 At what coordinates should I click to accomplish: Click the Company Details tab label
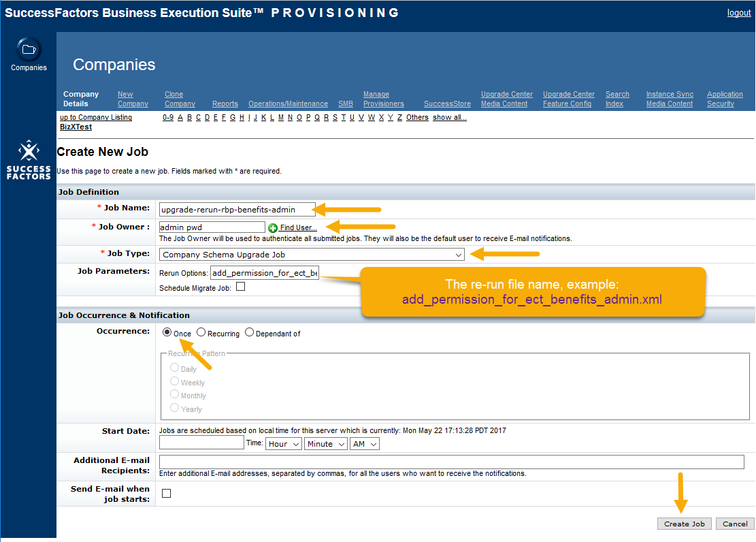coord(81,99)
